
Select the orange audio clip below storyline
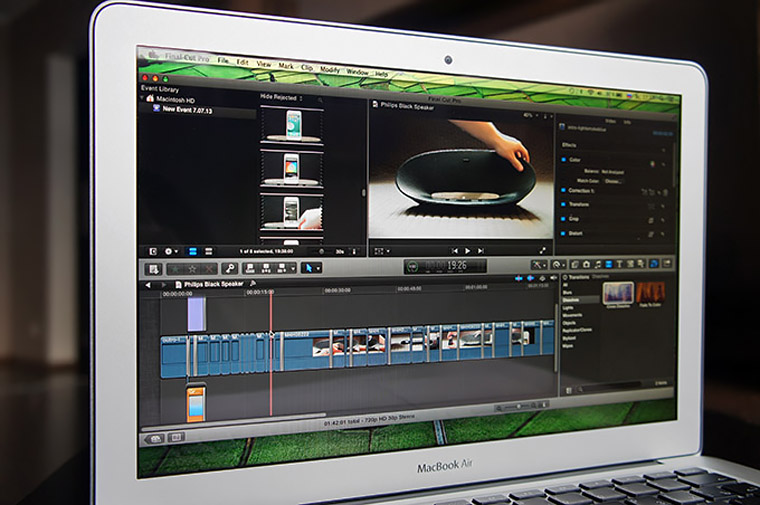pos(196,404)
